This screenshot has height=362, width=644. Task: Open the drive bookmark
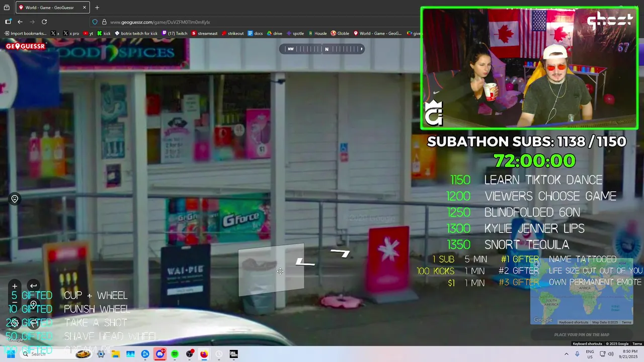275,34
